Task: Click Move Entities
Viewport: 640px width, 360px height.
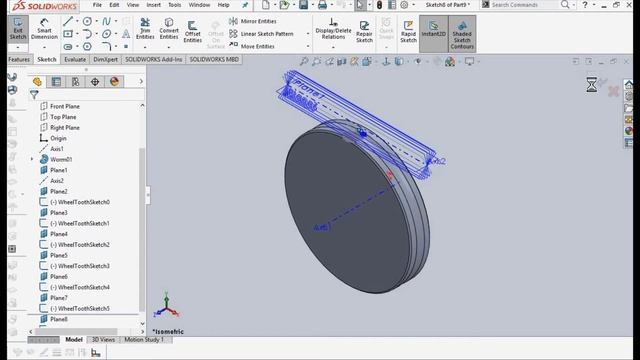Action: click(x=252, y=46)
